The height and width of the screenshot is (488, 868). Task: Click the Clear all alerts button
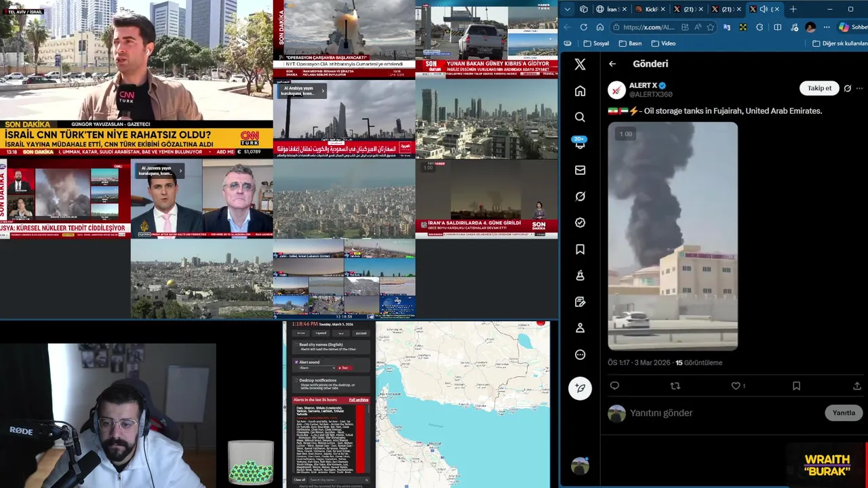pyautogui.click(x=300, y=480)
